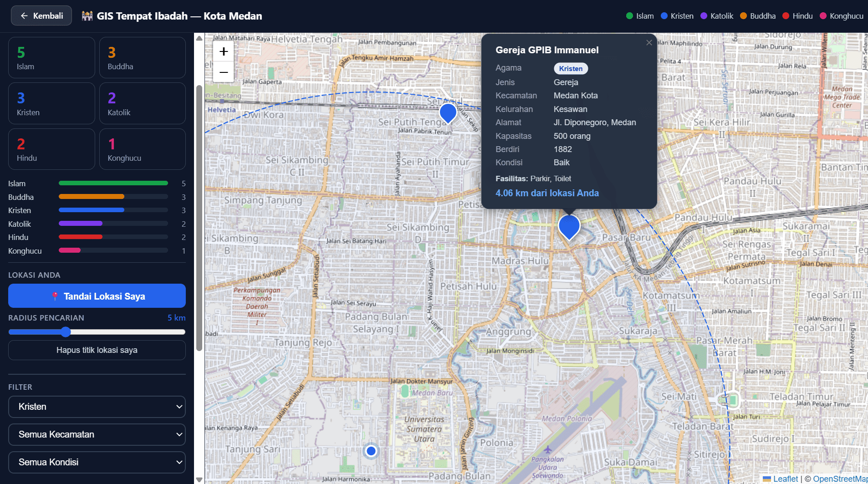Viewport: 868px width, 484px height.
Task: Zoom out the map
Action: (x=224, y=72)
